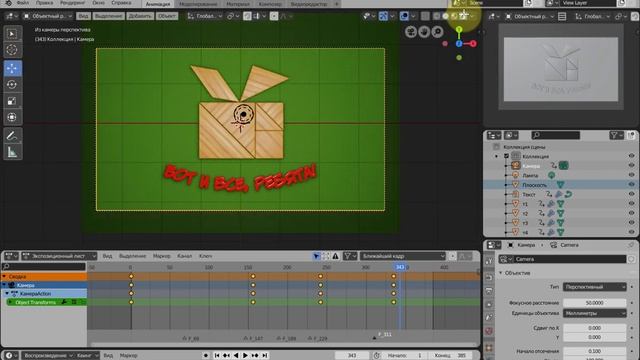Image resolution: width=640 pixels, height=360 pixels.
Task: Click the pan view hand icon
Action: [424, 32]
